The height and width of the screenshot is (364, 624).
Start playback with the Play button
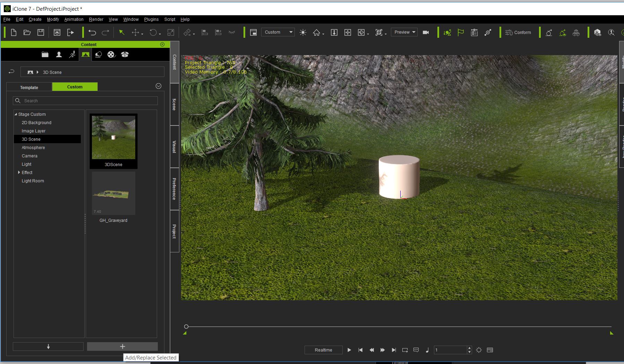(349, 350)
